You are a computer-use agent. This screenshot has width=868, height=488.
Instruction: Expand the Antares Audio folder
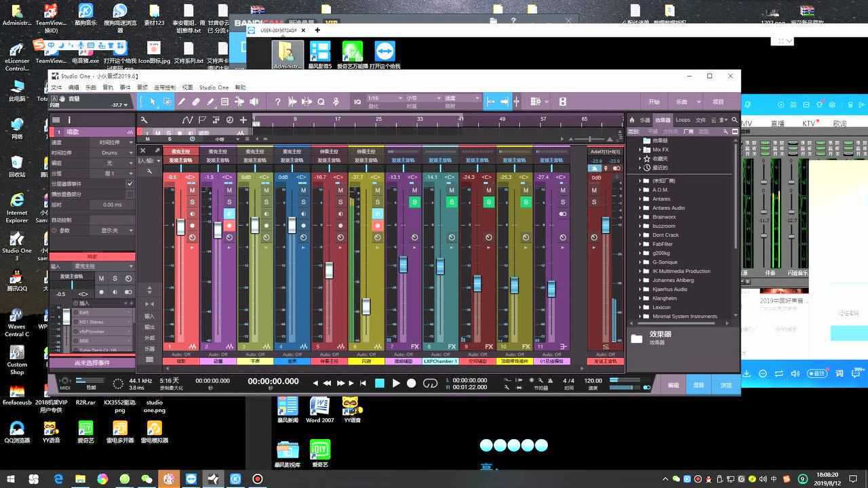point(639,208)
